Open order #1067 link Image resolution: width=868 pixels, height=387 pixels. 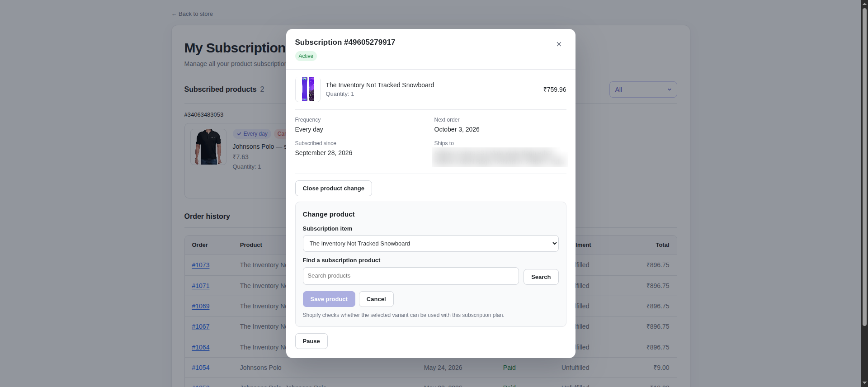click(x=201, y=327)
